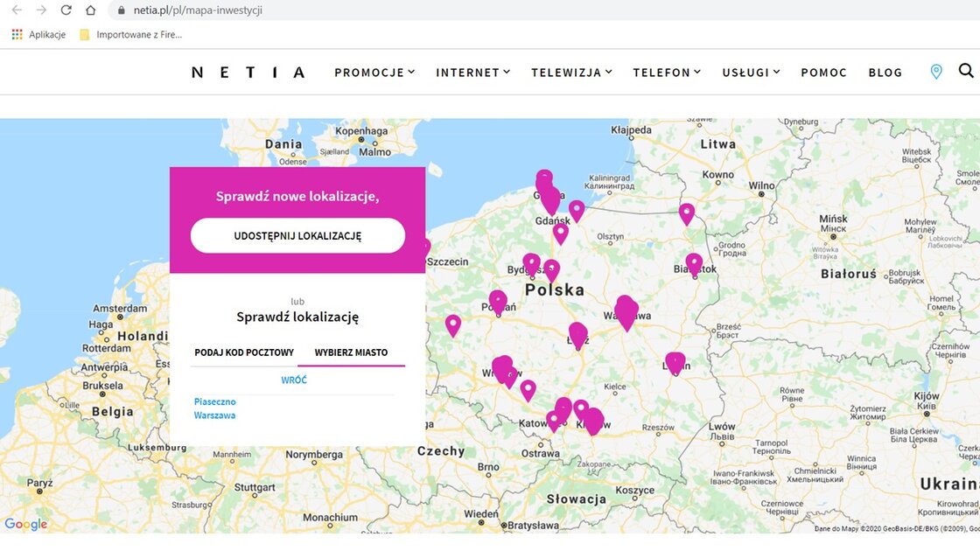
Task: Expand the Internet dropdown menu
Action: [x=472, y=73]
